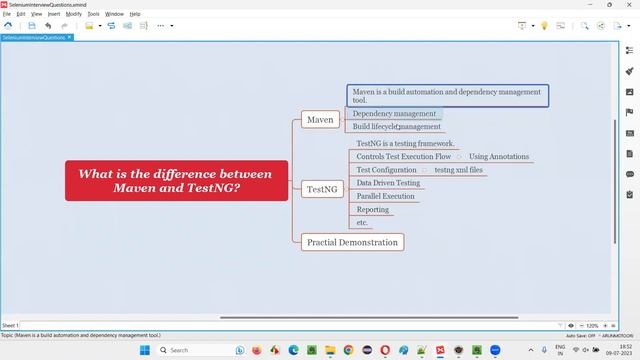
Task: Select the Practial Demonstration topic
Action: (x=353, y=242)
